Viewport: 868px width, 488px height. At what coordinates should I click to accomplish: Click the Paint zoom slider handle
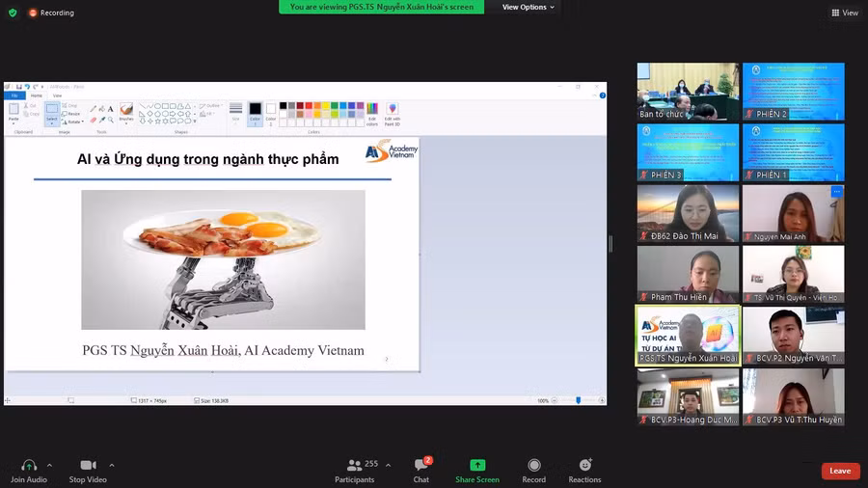pos(578,400)
